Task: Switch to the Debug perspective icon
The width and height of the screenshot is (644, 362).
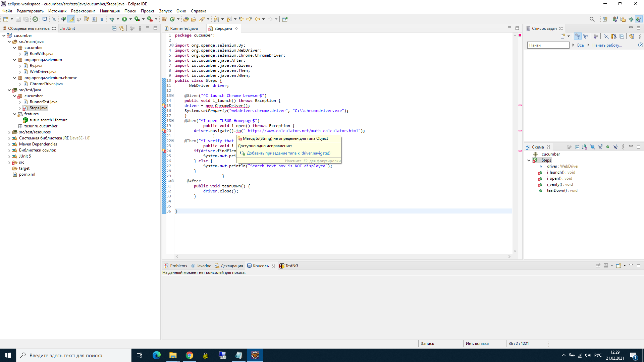Action: (631, 19)
